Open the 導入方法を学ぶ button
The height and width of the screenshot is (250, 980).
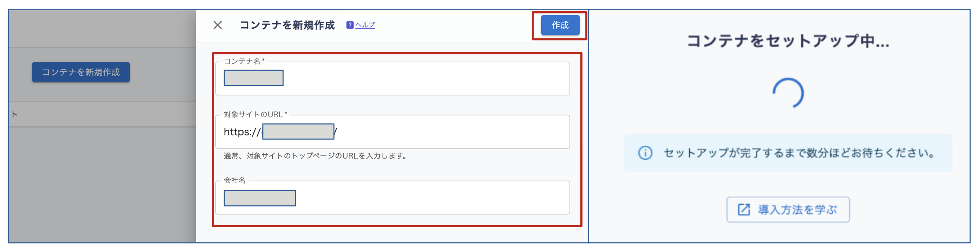(788, 209)
